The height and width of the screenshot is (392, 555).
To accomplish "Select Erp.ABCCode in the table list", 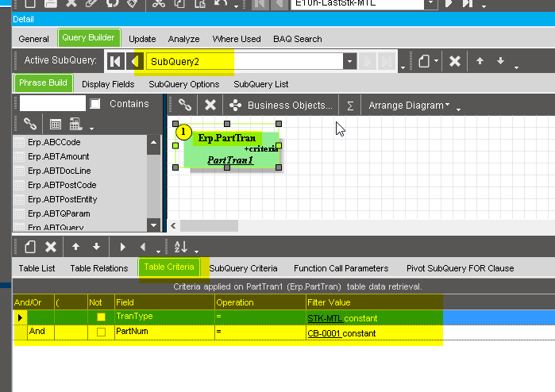I will coord(54,142).
